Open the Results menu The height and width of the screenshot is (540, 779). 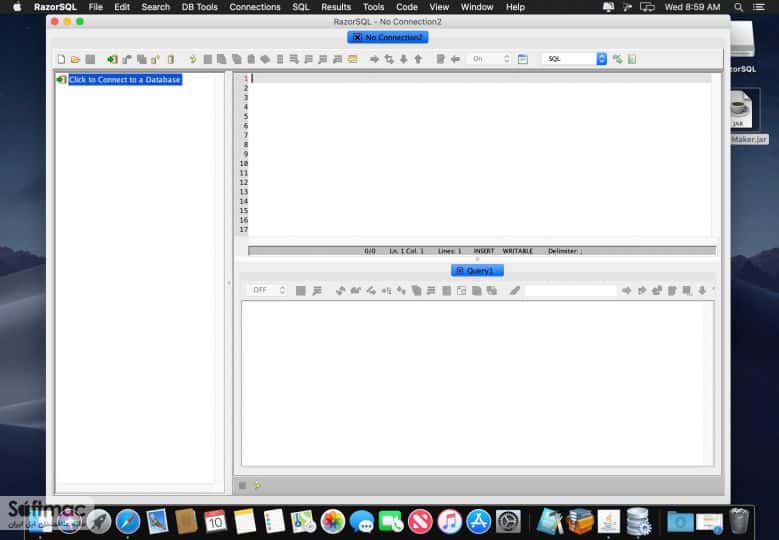point(336,7)
